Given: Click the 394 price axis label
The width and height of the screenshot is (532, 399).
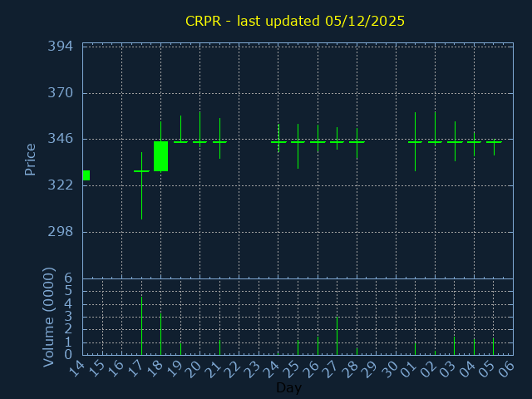Looking at the screenshot, I should tap(61, 47).
